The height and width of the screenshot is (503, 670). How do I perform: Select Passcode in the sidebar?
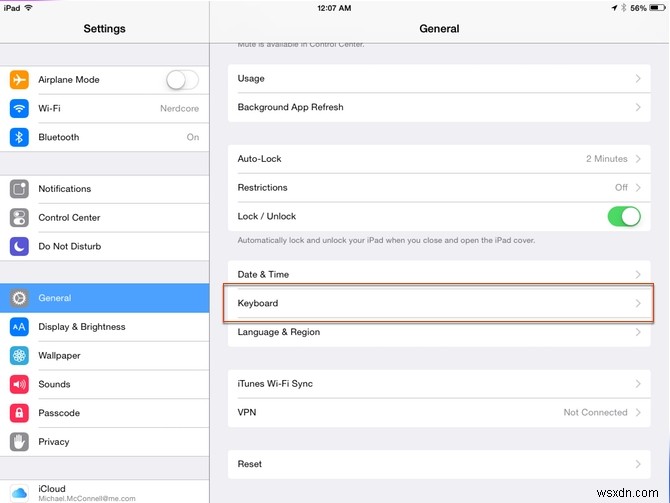(105, 413)
